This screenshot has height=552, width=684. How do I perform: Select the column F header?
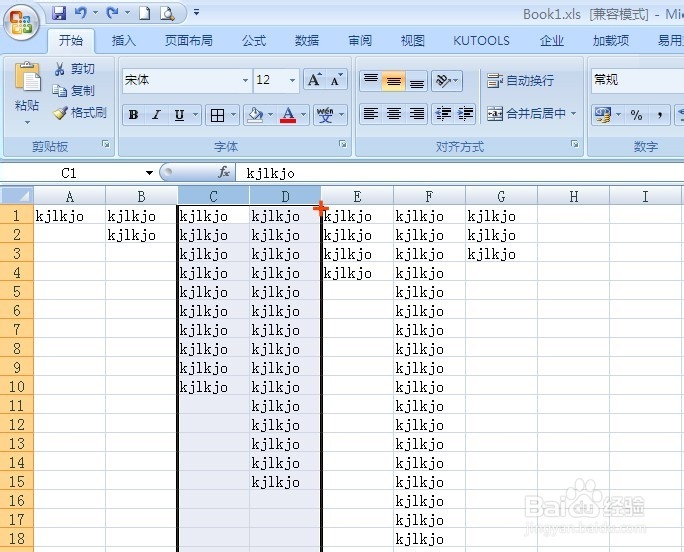[x=429, y=196]
